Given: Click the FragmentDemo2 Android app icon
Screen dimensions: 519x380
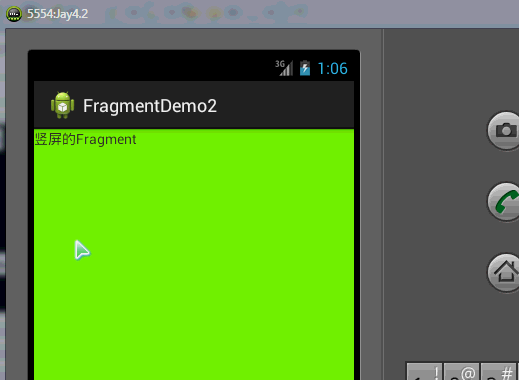Looking at the screenshot, I should tap(62, 105).
